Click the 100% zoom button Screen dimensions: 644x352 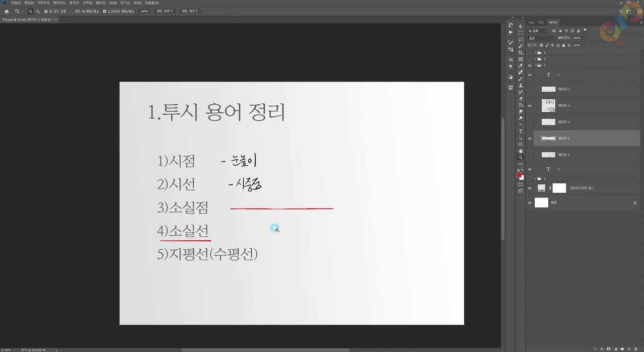144,11
